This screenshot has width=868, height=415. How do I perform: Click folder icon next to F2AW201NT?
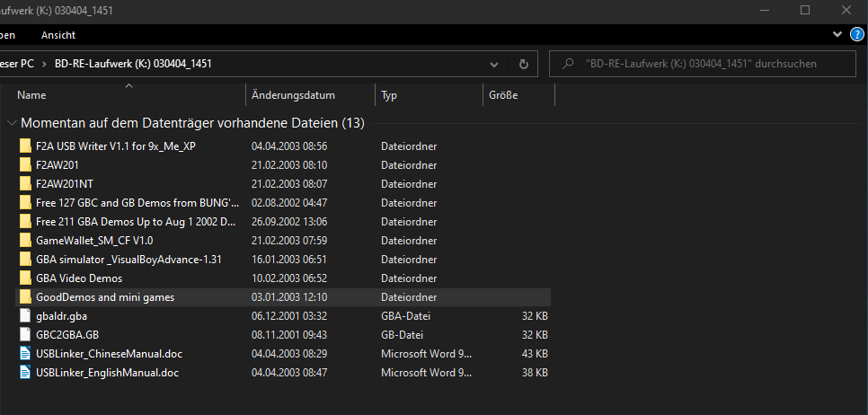click(25, 184)
